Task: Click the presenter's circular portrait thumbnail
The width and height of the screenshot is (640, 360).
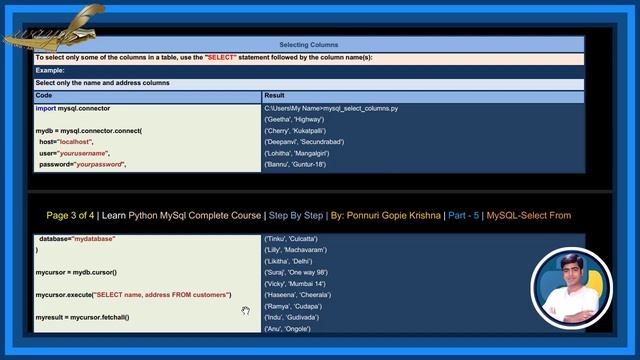Action: 571,288
